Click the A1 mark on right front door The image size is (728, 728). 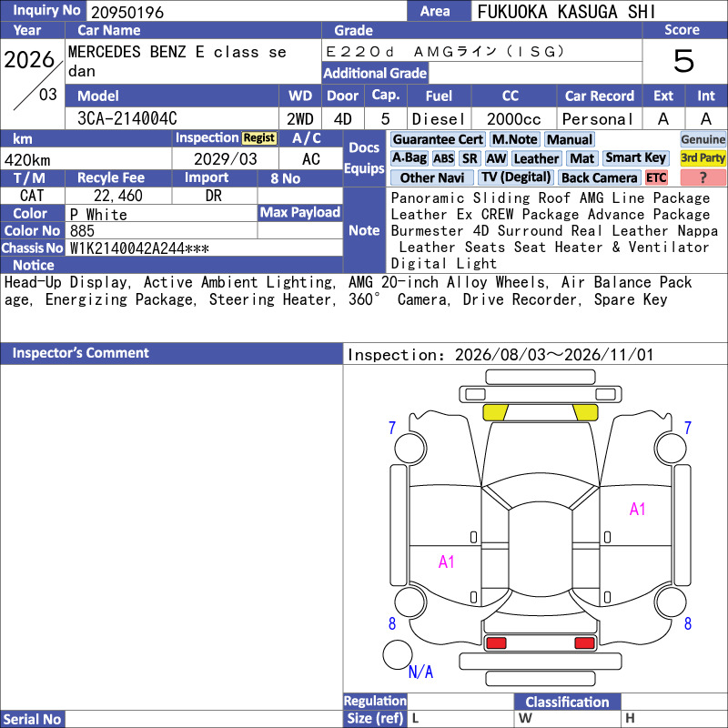click(637, 510)
